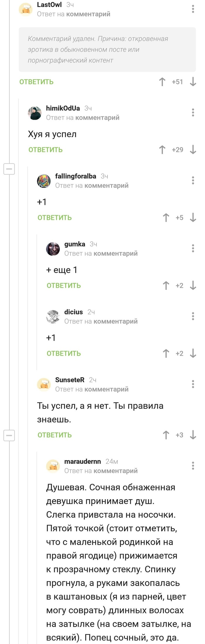Upvote LastOwl's comment

click(x=162, y=82)
